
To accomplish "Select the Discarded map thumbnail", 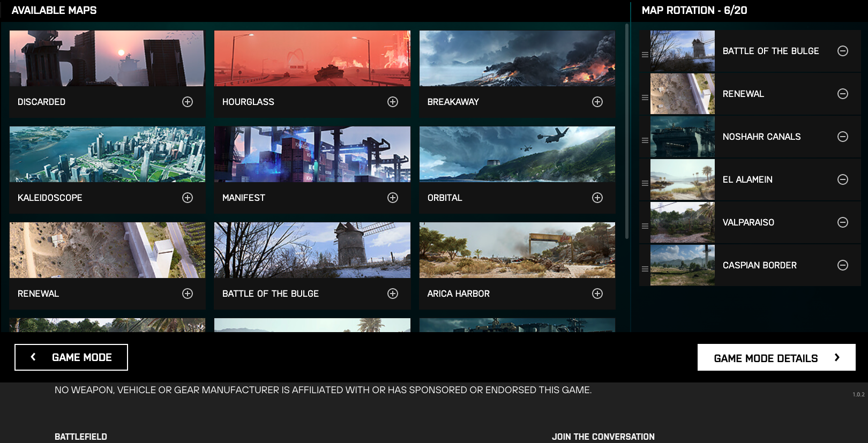I will (x=107, y=58).
